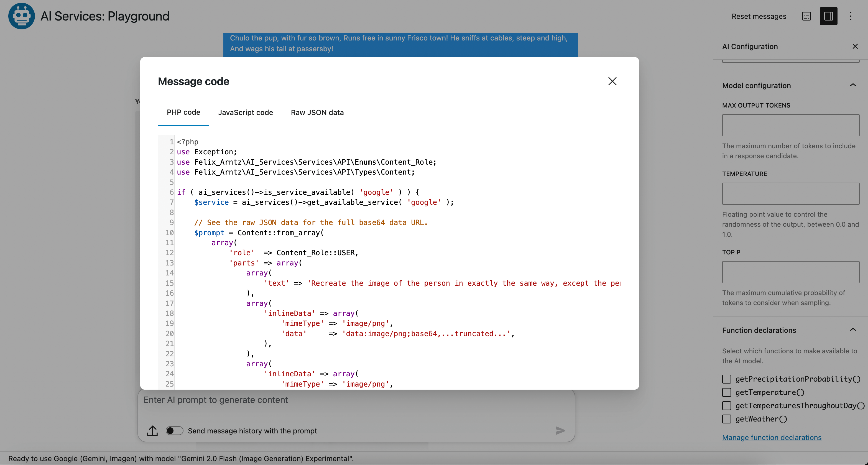
Task: Click the upload attachment icon
Action: coord(152,430)
